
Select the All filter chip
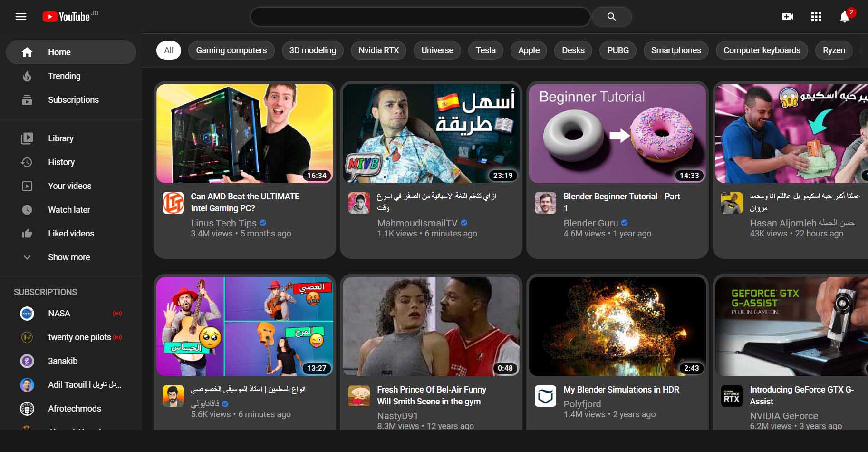[169, 50]
